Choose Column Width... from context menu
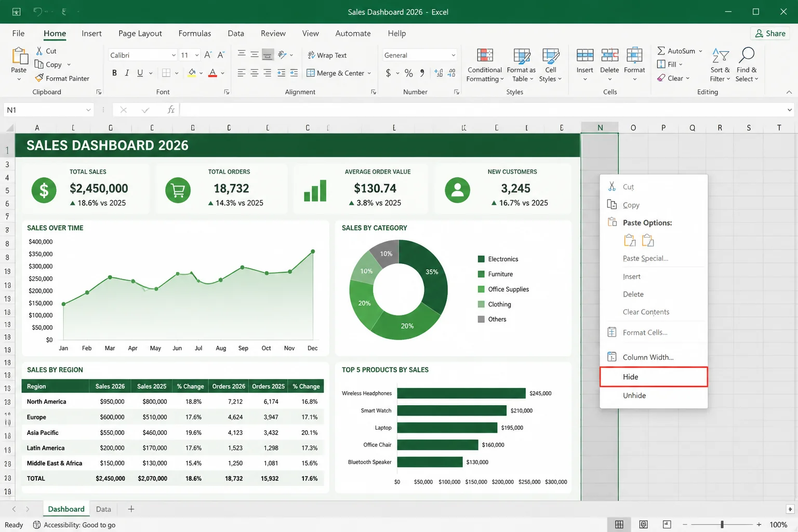Image resolution: width=798 pixels, height=532 pixels. [654, 357]
